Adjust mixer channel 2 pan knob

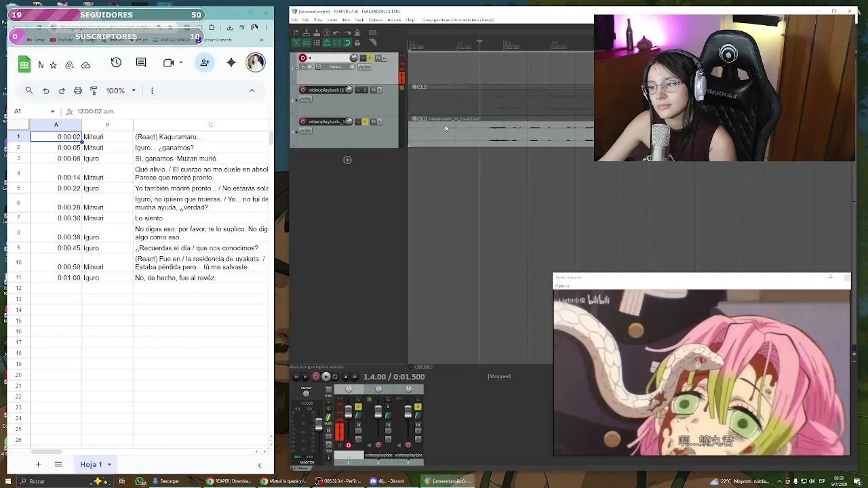pos(378,389)
